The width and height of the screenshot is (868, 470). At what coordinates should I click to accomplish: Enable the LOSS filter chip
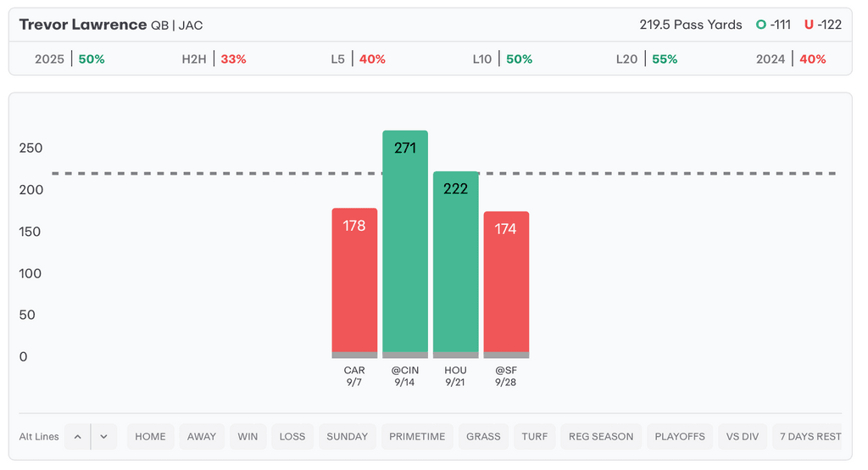pyautogui.click(x=292, y=437)
